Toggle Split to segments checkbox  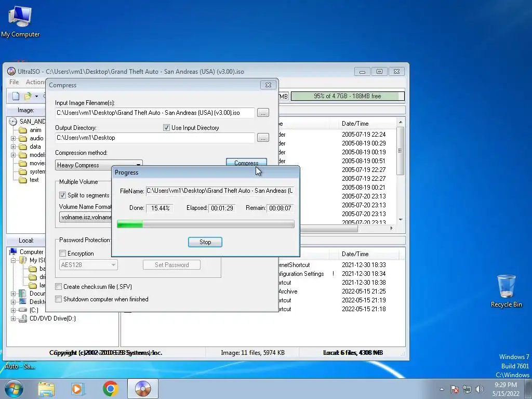[x=62, y=195]
